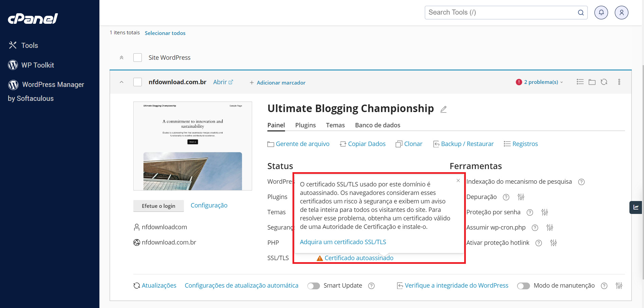Open Ativar proteção hotlink settings icon
This screenshot has width=644, height=308.
[x=553, y=243]
